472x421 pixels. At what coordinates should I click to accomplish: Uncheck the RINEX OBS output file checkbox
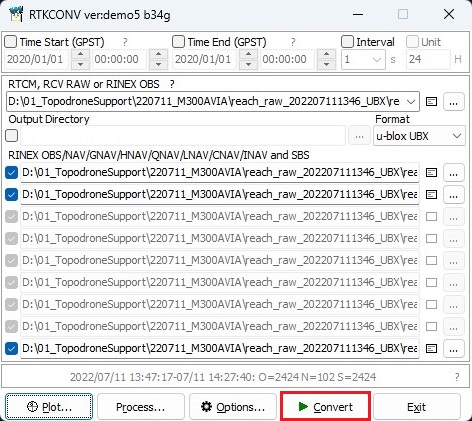[12, 173]
